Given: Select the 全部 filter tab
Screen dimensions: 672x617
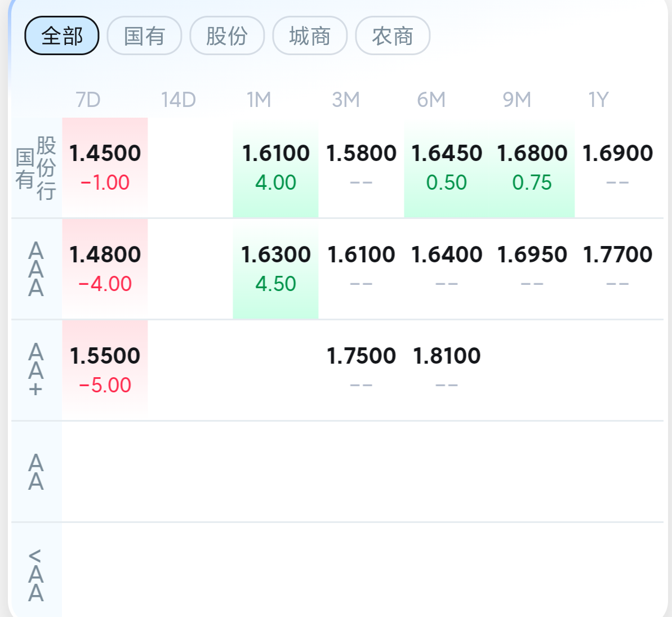Looking at the screenshot, I should (x=62, y=36).
